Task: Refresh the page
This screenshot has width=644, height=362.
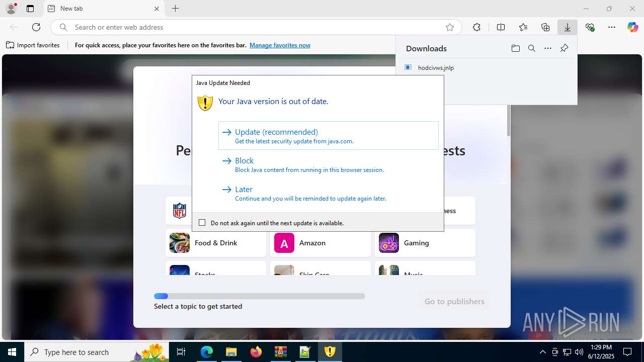Action: point(36,27)
